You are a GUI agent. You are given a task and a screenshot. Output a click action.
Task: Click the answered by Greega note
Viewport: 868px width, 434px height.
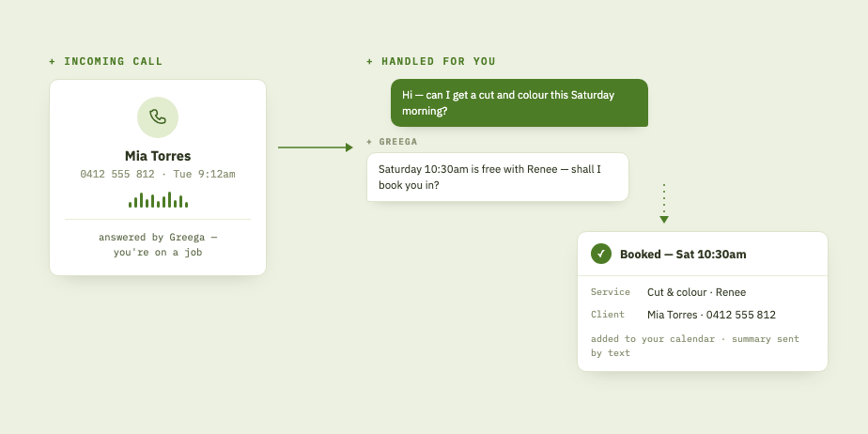pos(158,244)
